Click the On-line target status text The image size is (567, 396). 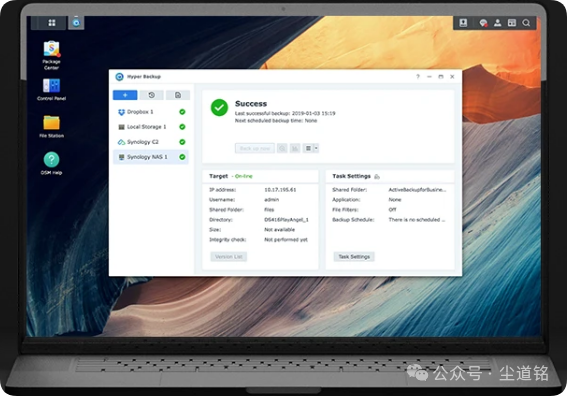click(x=244, y=176)
